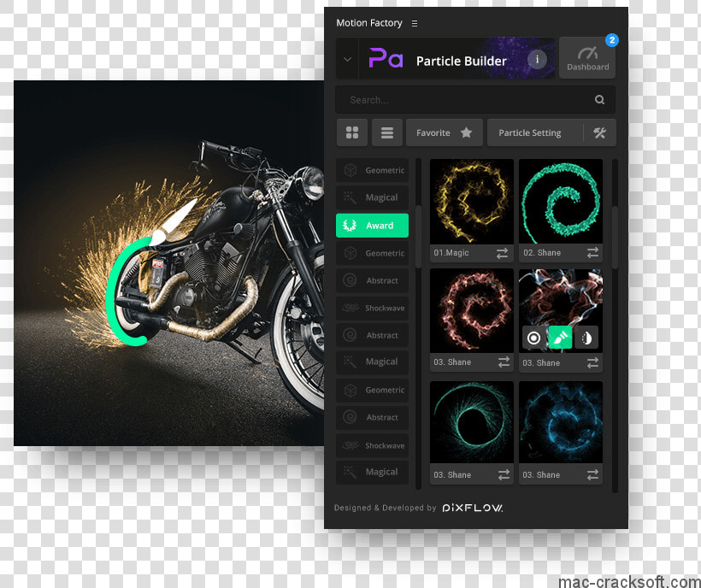Click the spiral icon in the first Abstract category
This screenshot has width=701, height=588.
click(350, 280)
